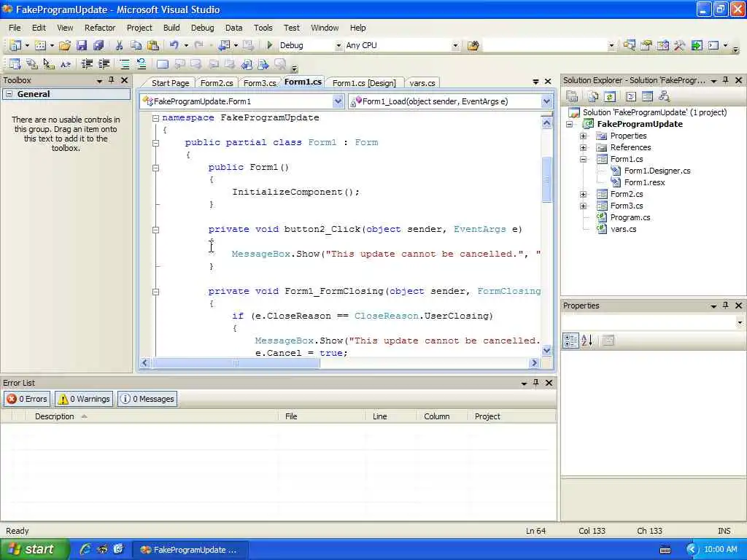Switch Properties panel to Categorized view
Screen dimensions: 747x560
coord(570,340)
